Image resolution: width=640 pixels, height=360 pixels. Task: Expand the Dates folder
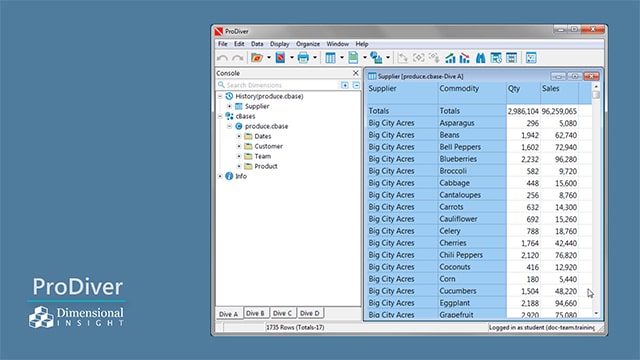coord(239,136)
